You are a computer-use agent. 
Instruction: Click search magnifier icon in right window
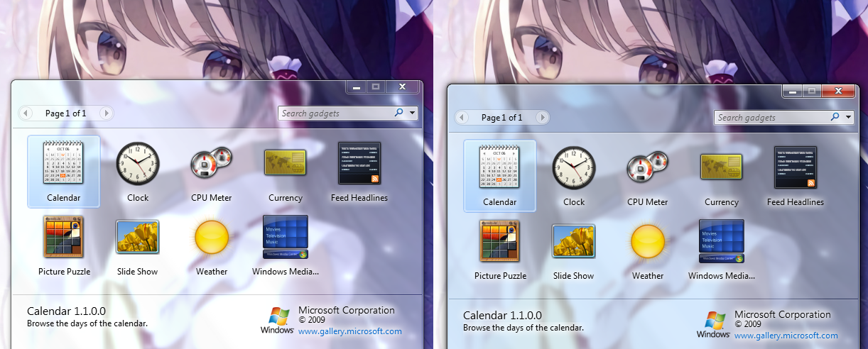click(835, 117)
